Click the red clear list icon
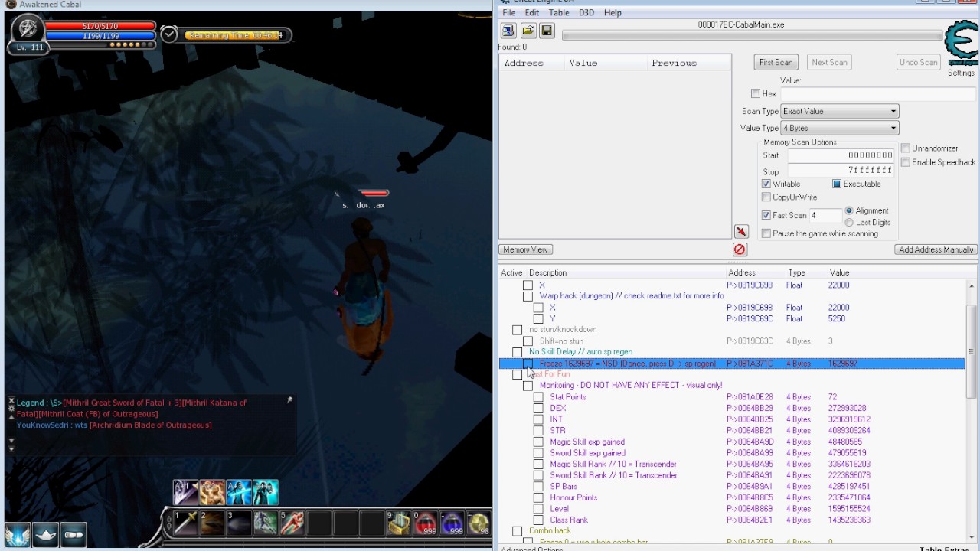The image size is (980, 551). pyautogui.click(x=740, y=249)
